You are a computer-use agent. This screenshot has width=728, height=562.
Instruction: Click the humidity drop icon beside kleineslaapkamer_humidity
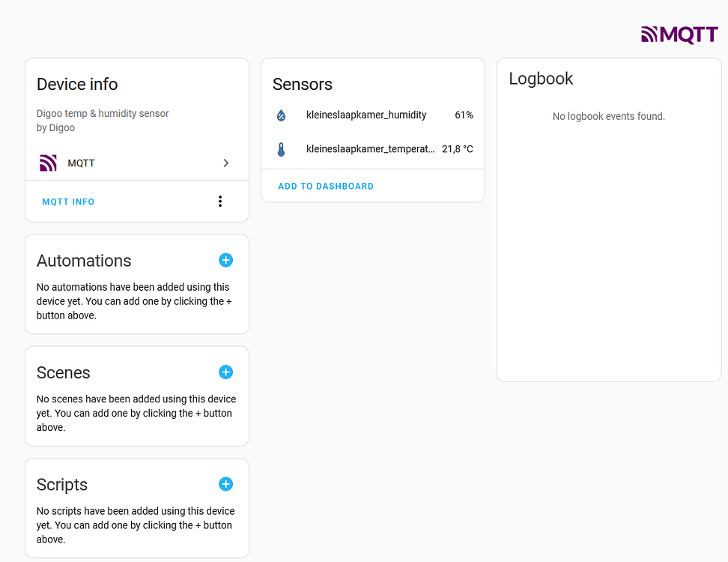click(281, 115)
